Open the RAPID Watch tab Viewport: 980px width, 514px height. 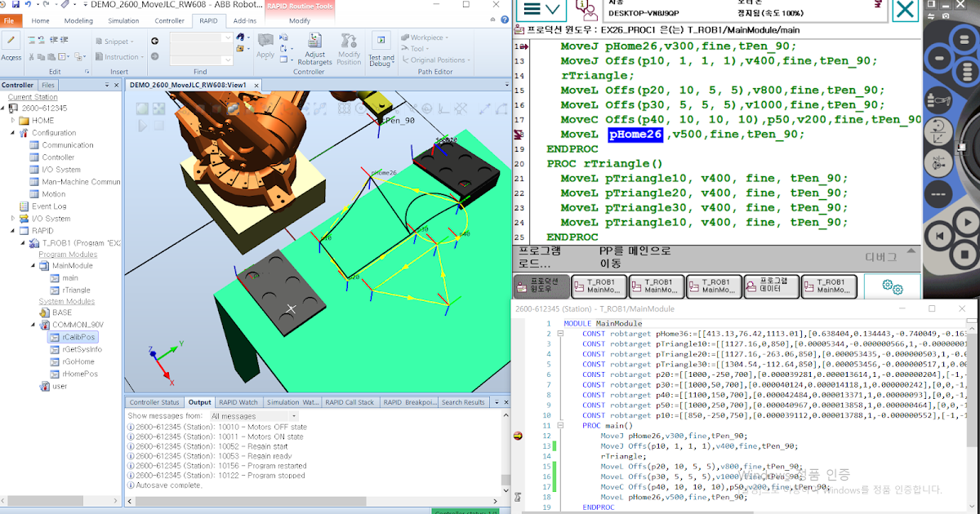tap(238, 402)
